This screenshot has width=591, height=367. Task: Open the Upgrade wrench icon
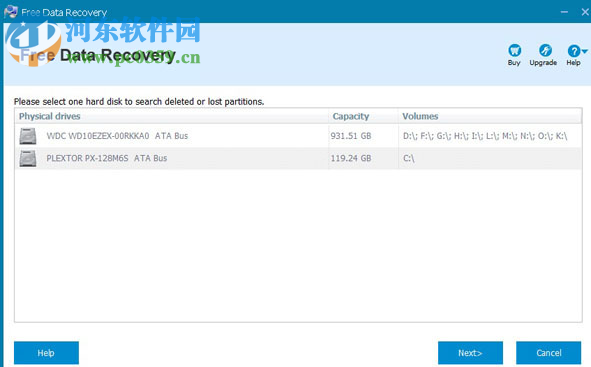tap(545, 50)
